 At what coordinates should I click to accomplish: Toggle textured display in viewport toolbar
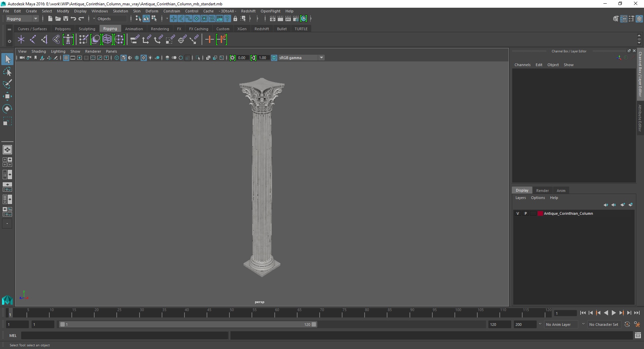[144, 58]
